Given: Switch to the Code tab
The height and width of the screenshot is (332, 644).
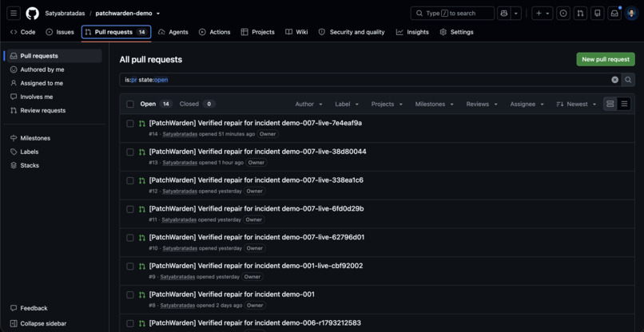Looking at the screenshot, I should coord(23,32).
